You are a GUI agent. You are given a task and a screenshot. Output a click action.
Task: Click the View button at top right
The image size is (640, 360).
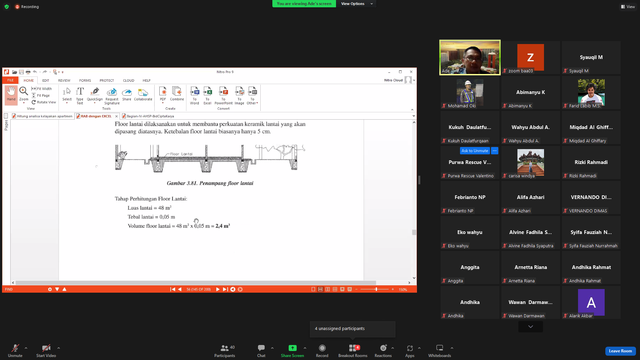pos(628,7)
